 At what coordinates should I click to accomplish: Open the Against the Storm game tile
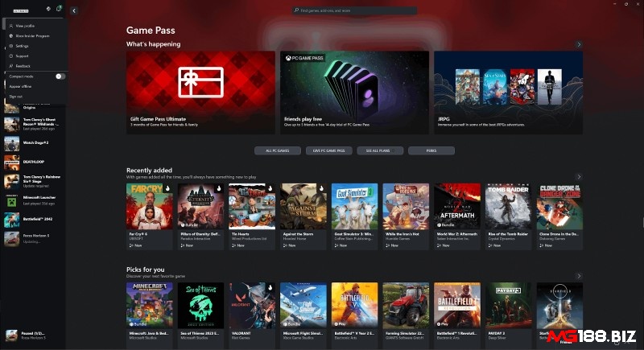(x=303, y=216)
